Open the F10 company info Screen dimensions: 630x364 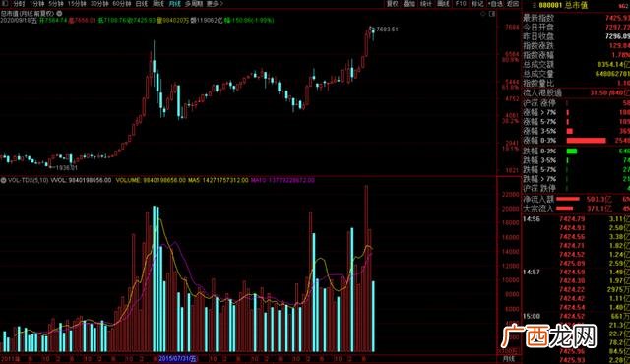coord(461,4)
